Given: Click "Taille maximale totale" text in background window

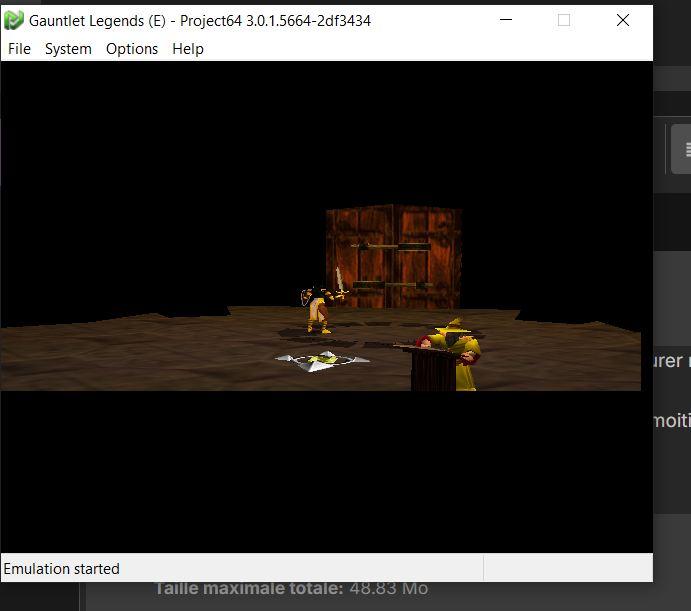Looking at the screenshot, I should tap(249, 589).
